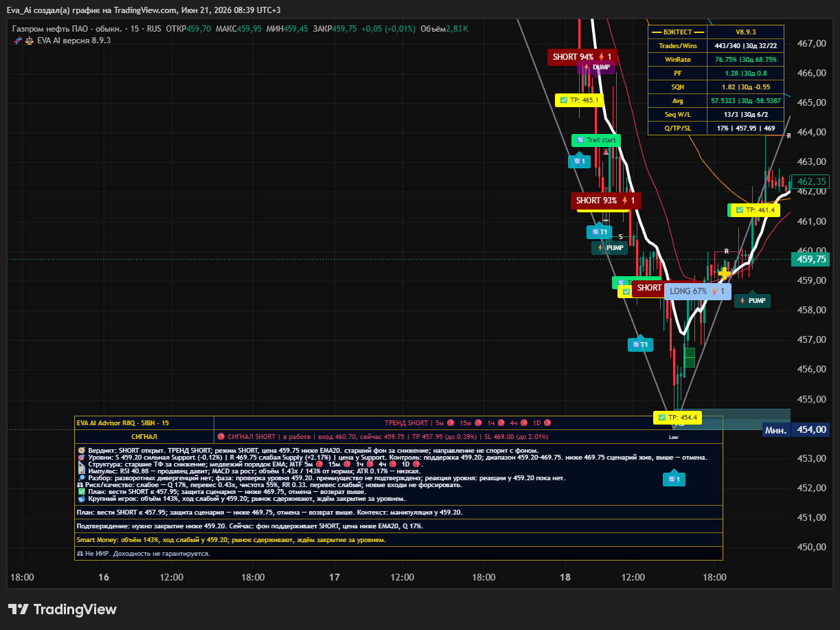Click the Мин. 454,00 price label

[x=795, y=429]
